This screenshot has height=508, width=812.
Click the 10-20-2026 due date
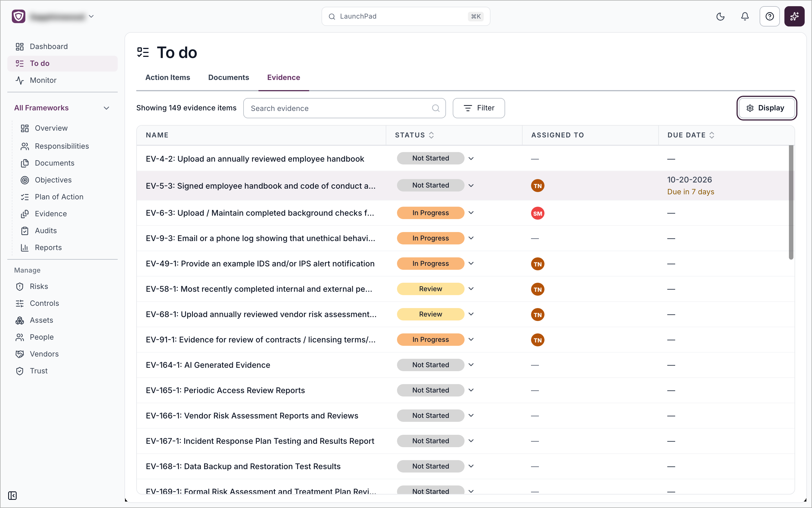tap(689, 180)
